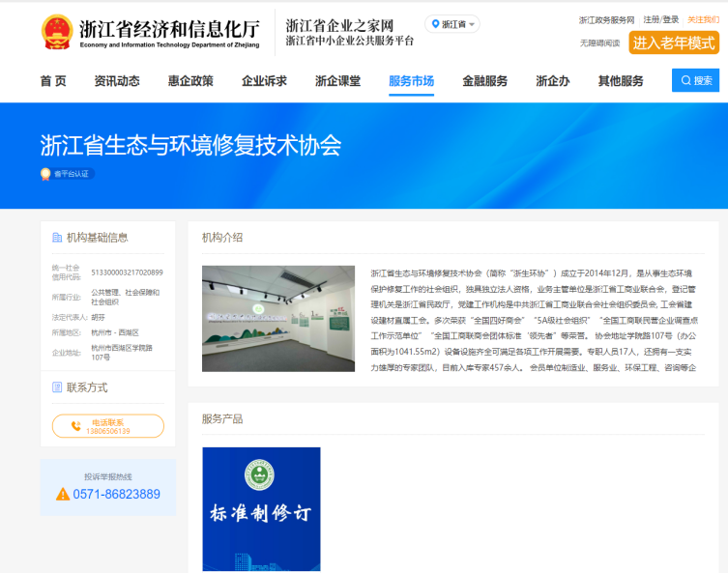
Task: Open 浙江政务服务网 link
Action: point(606,20)
